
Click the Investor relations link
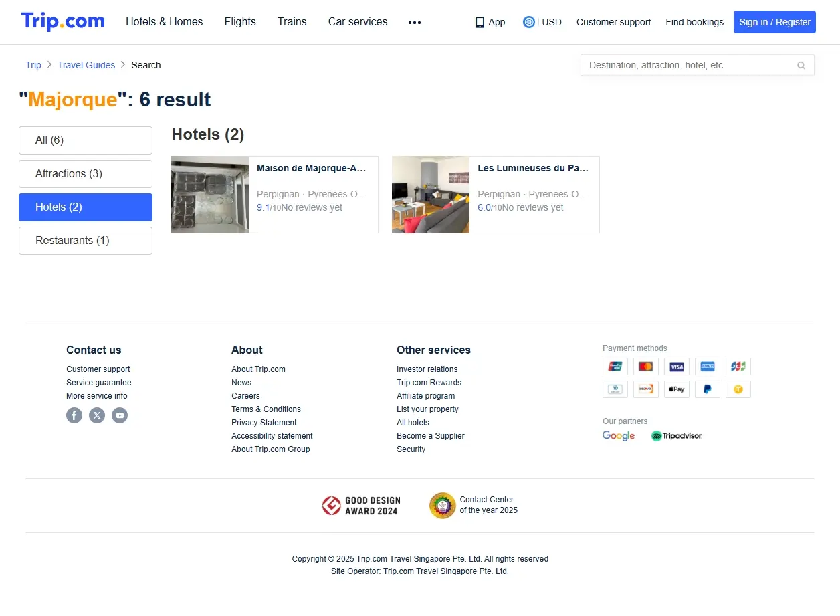click(427, 369)
